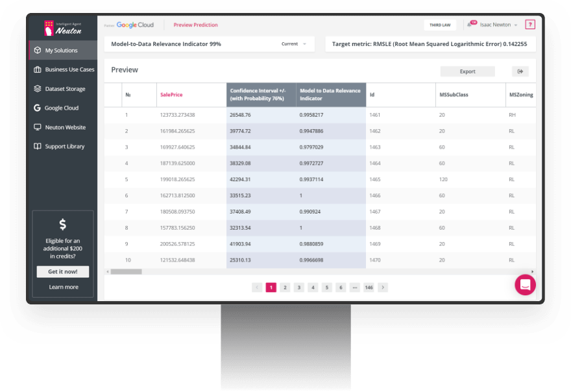Click the Dataset Storage layers icon

point(38,88)
